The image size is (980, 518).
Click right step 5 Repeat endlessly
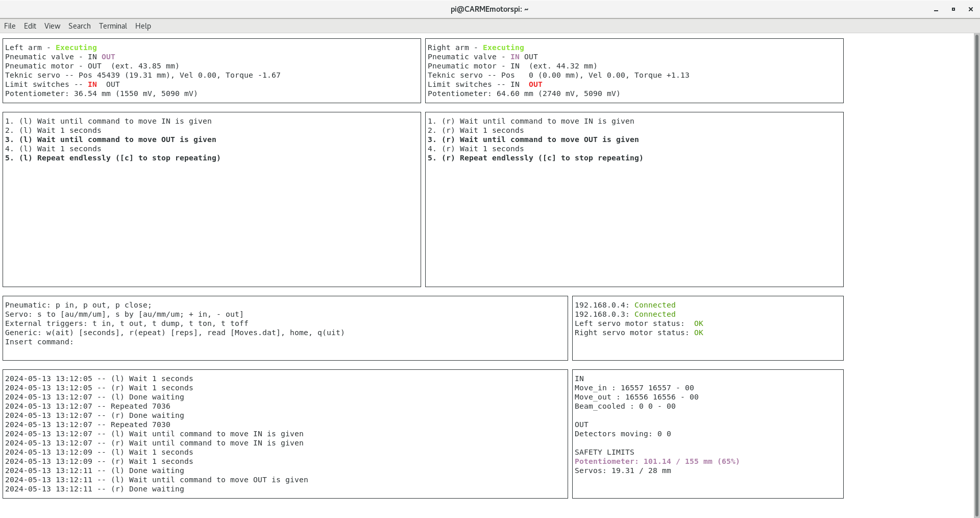tap(535, 158)
